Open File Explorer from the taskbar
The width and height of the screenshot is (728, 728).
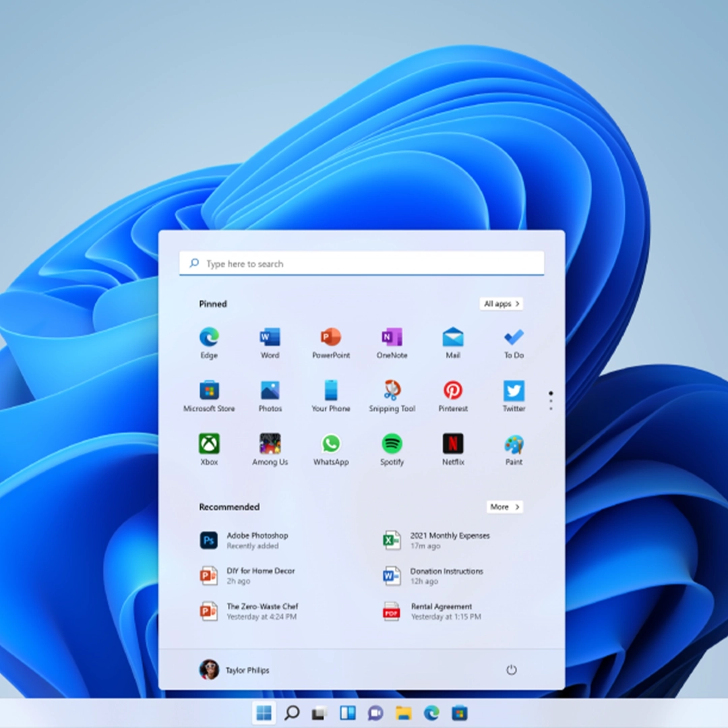click(404, 712)
